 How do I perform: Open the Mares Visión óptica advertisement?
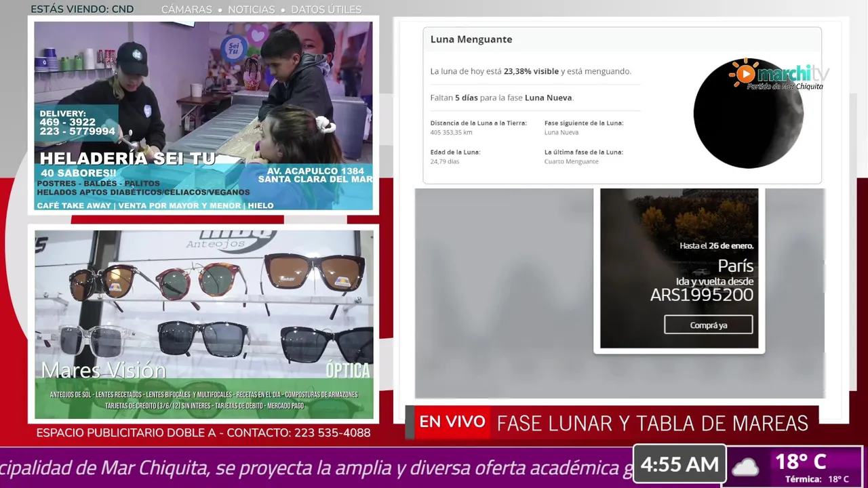(x=204, y=325)
